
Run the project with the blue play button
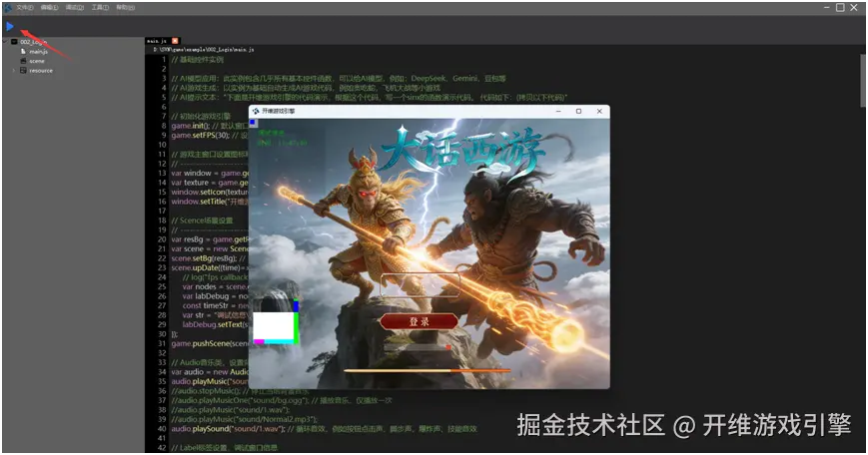pyautogui.click(x=10, y=26)
